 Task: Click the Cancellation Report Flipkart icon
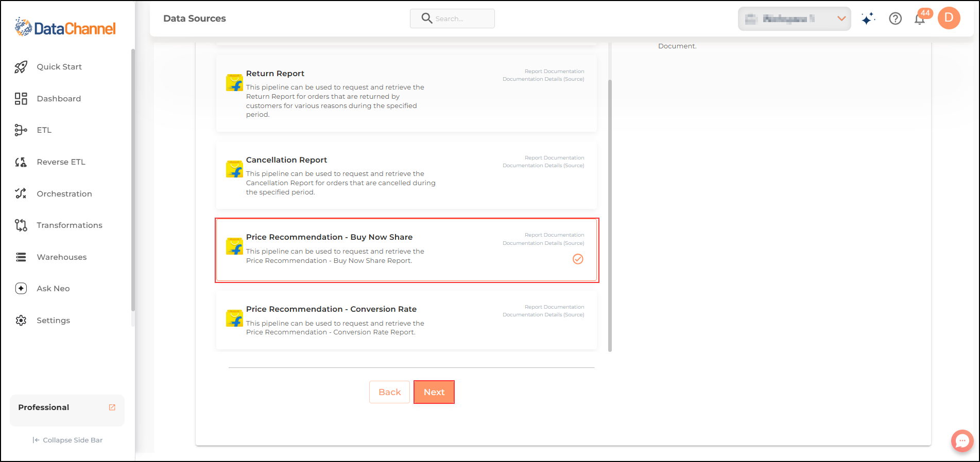(x=234, y=169)
